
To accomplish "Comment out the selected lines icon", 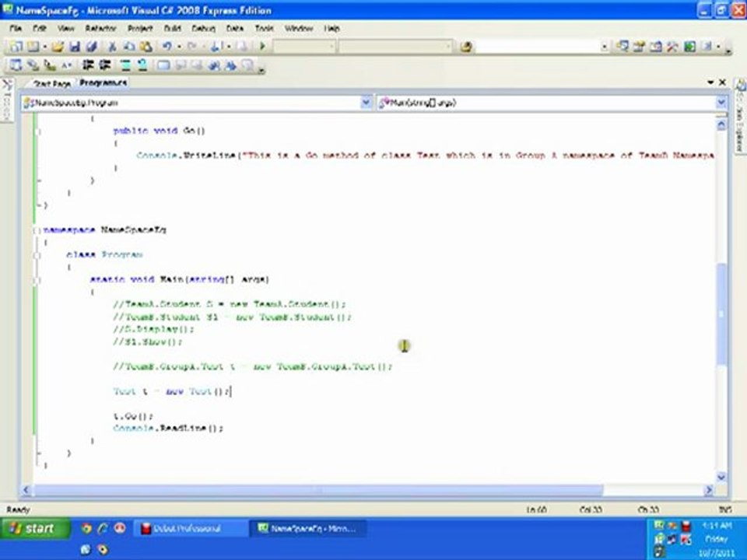I will coord(125,65).
